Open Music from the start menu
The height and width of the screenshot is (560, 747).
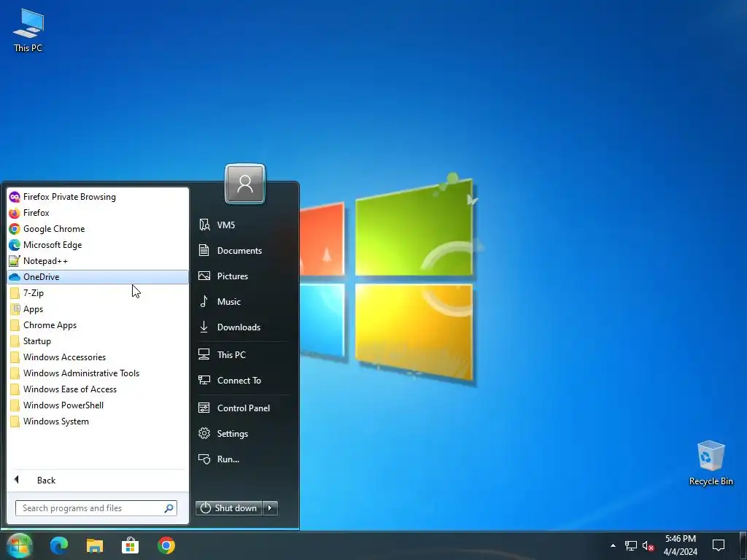tap(244, 301)
